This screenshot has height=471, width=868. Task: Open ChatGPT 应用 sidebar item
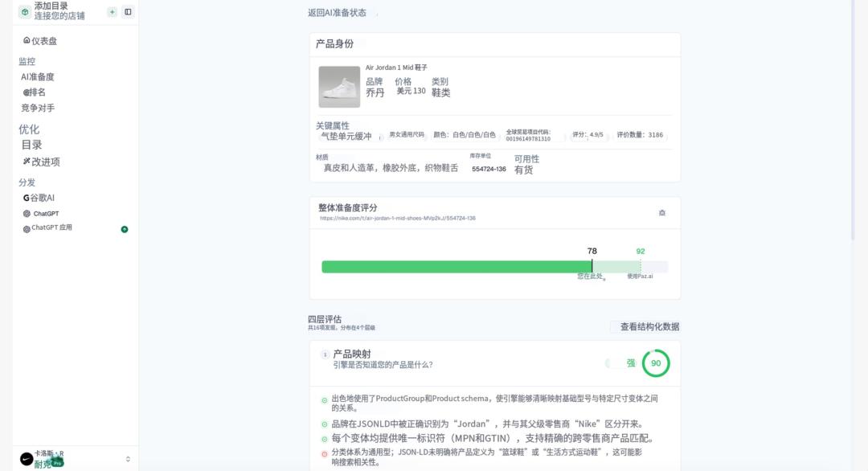pyautogui.click(x=47, y=228)
